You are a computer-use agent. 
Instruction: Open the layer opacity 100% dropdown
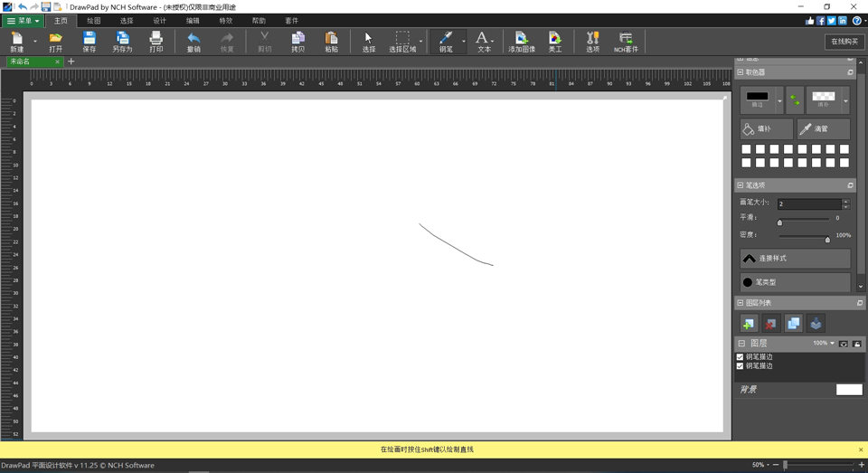824,344
